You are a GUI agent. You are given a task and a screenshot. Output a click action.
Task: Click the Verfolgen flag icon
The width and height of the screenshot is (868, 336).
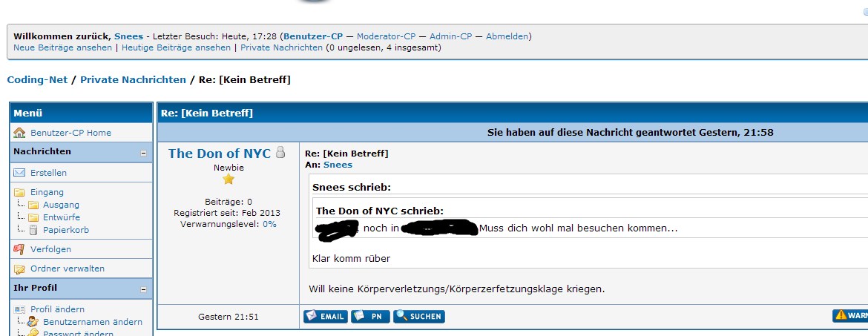pos(19,249)
